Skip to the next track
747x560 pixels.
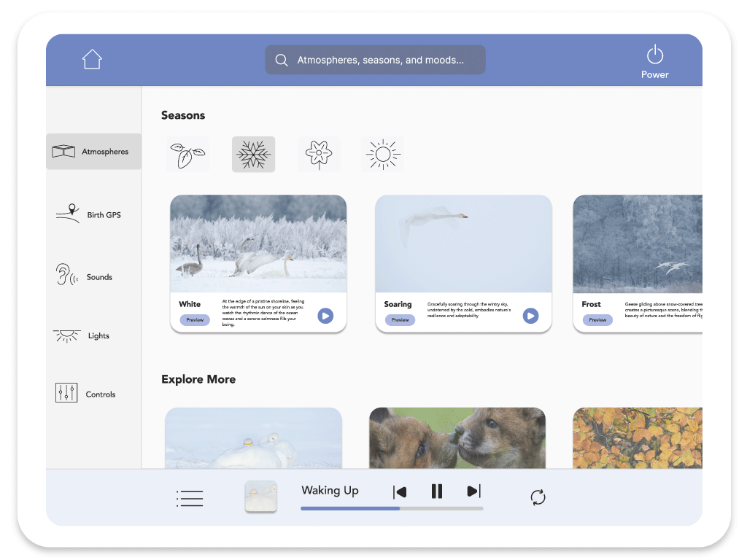(x=473, y=491)
